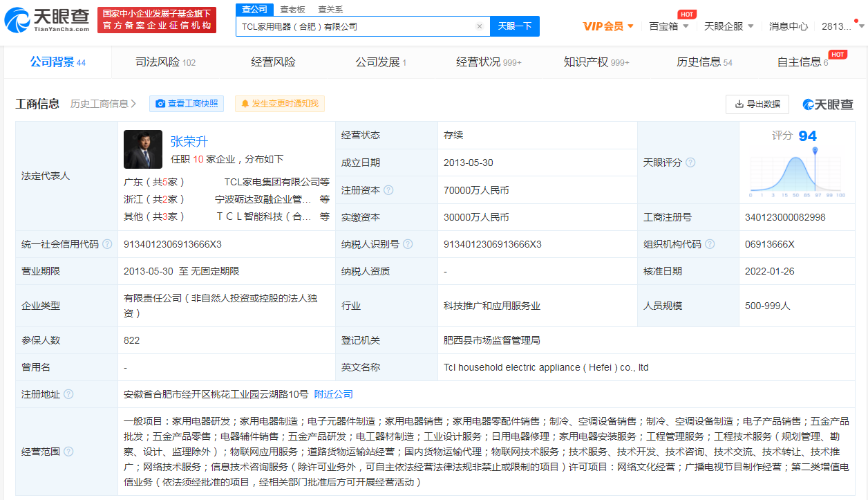868x500 pixels.
Task: Click industry value 科技推广和应用服务业
Action: 491,305
